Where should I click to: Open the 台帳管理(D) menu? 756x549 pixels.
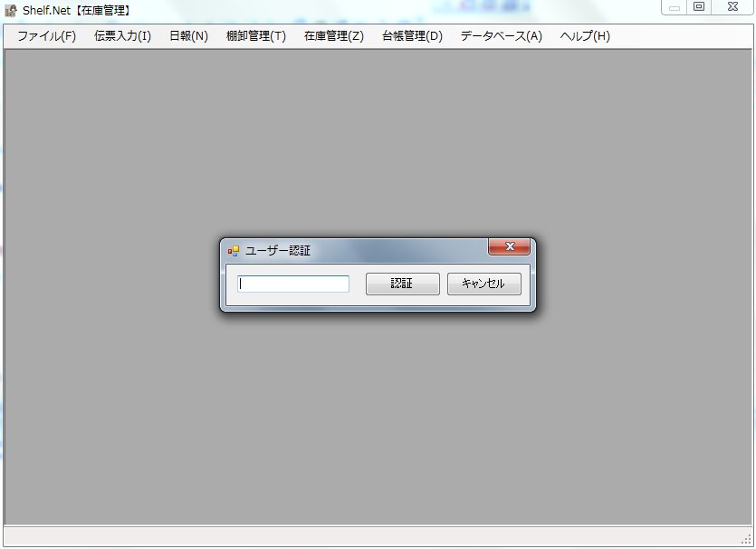click(412, 36)
